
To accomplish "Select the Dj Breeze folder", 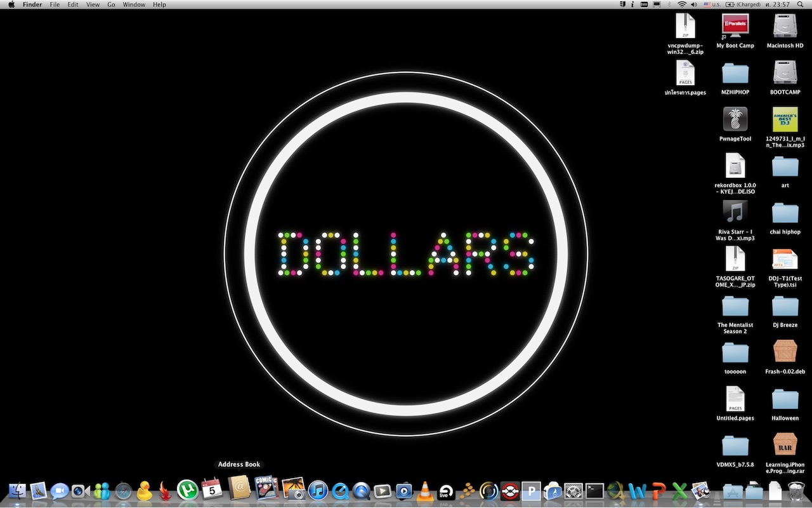I will [x=785, y=306].
